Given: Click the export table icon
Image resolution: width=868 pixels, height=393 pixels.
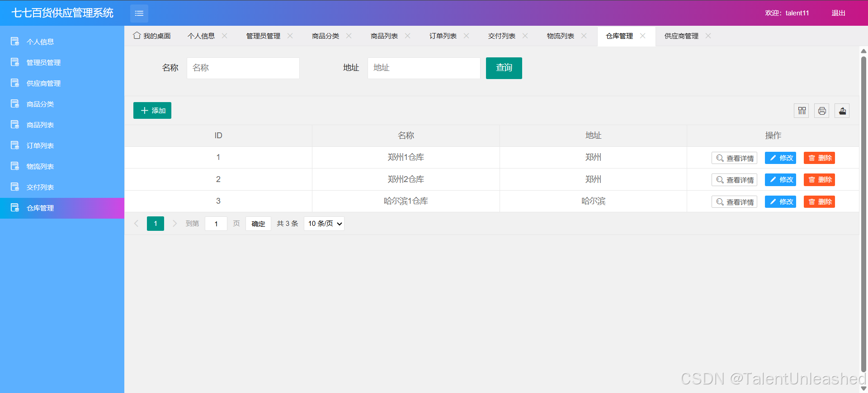Looking at the screenshot, I should pyautogui.click(x=842, y=111).
